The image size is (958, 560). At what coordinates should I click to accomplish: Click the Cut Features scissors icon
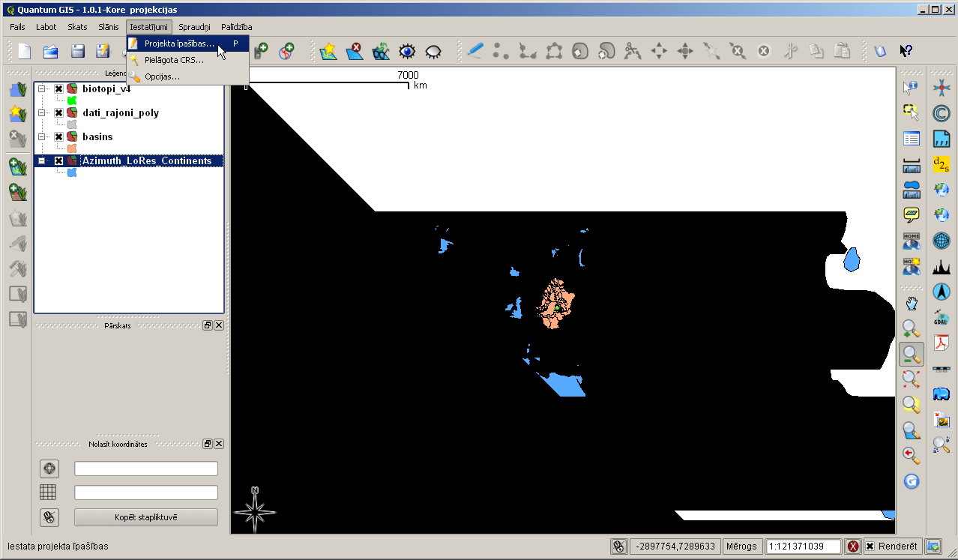[790, 51]
